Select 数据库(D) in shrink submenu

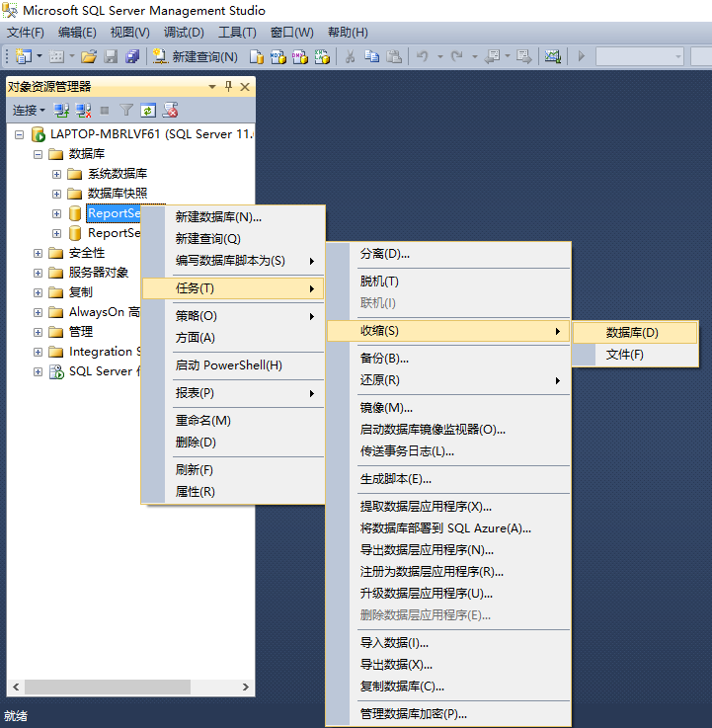635,333
